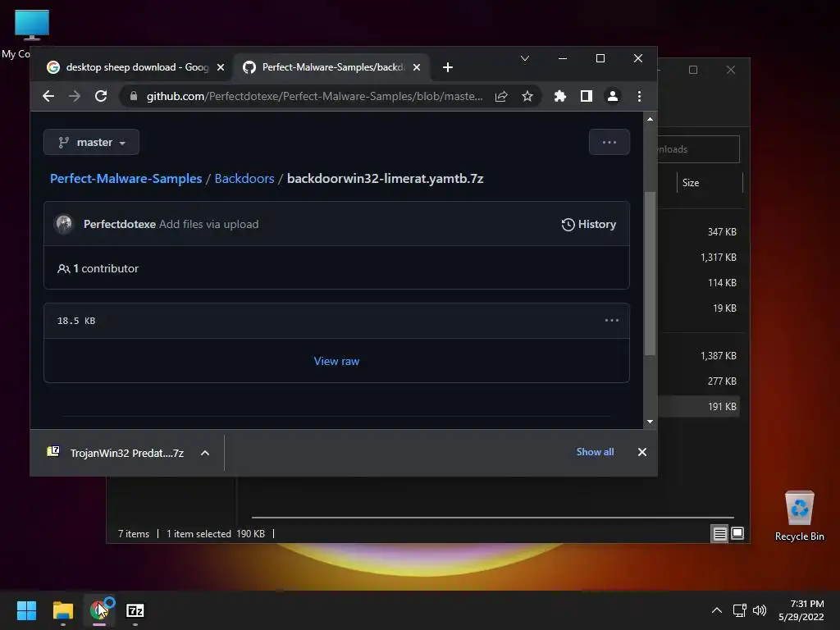The image size is (840, 630).
Task: Open the network tray icon
Action: pyautogui.click(x=740, y=610)
